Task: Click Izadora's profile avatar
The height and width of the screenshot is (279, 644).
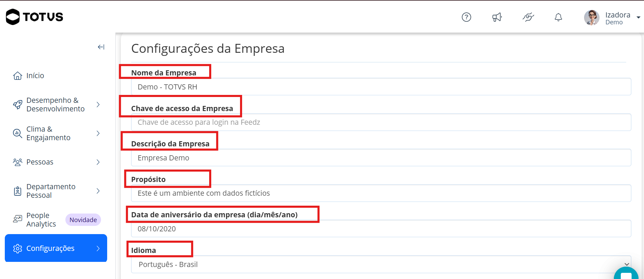Action: tap(592, 17)
